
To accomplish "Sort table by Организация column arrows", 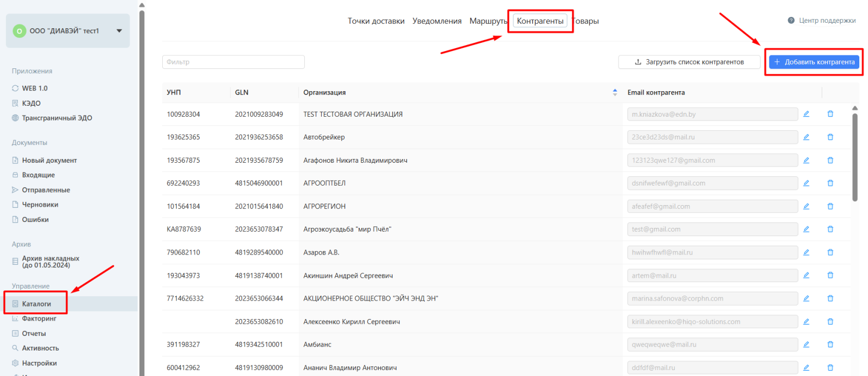I will [x=615, y=92].
